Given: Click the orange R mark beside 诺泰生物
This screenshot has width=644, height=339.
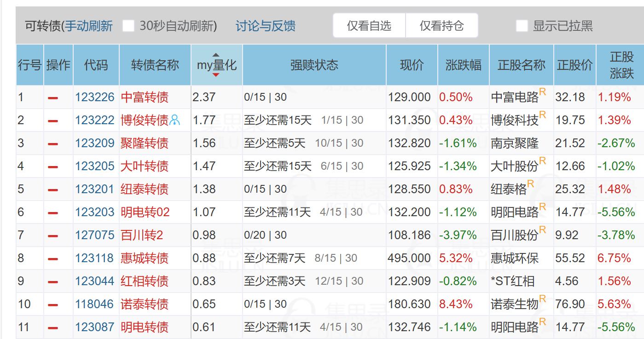Looking at the screenshot, I should (543, 299).
